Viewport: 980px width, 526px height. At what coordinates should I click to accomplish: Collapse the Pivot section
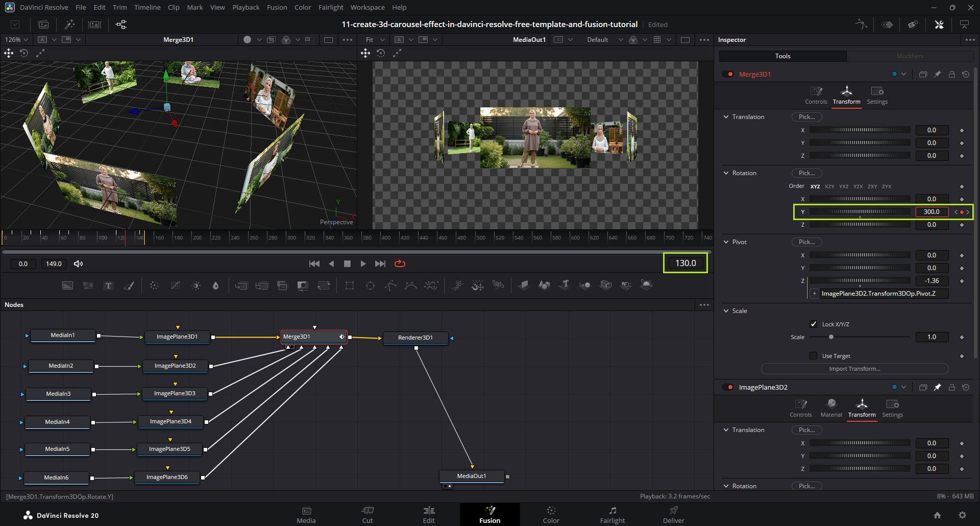(x=726, y=242)
